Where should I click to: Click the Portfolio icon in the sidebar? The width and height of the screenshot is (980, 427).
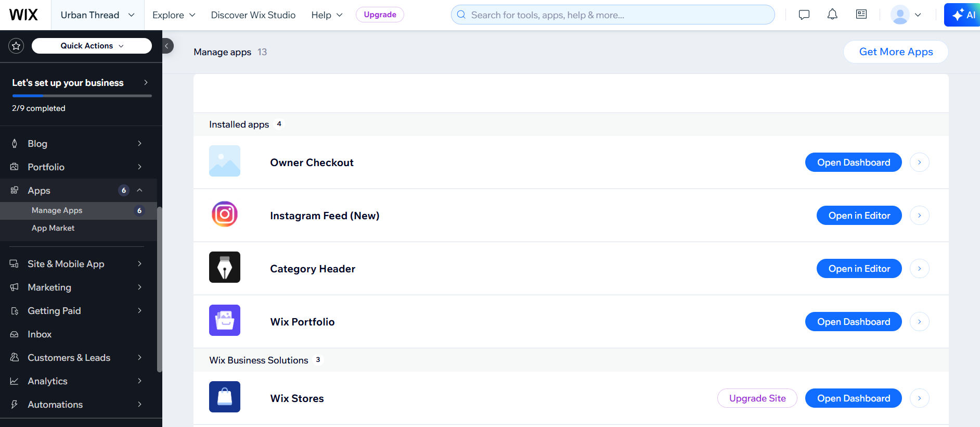click(15, 167)
